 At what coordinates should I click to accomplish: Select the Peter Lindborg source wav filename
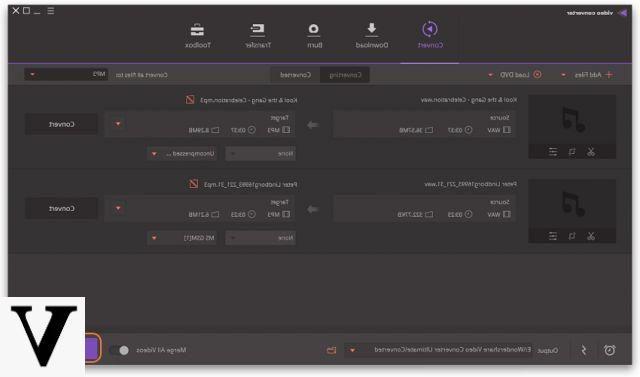pos(471,184)
